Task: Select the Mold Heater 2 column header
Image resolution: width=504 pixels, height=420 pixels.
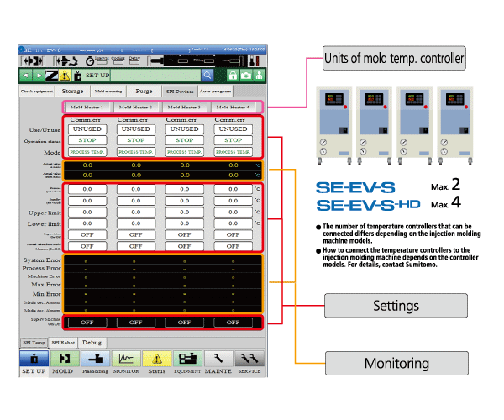Action: pos(135,107)
